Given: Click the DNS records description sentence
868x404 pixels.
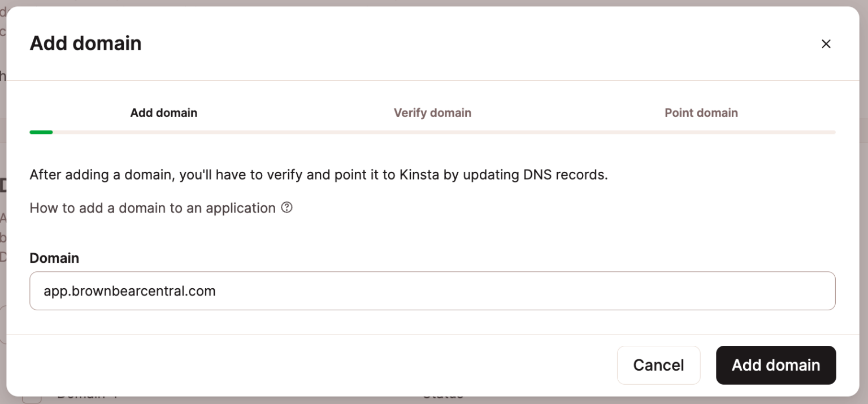Looking at the screenshot, I should (318, 175).
